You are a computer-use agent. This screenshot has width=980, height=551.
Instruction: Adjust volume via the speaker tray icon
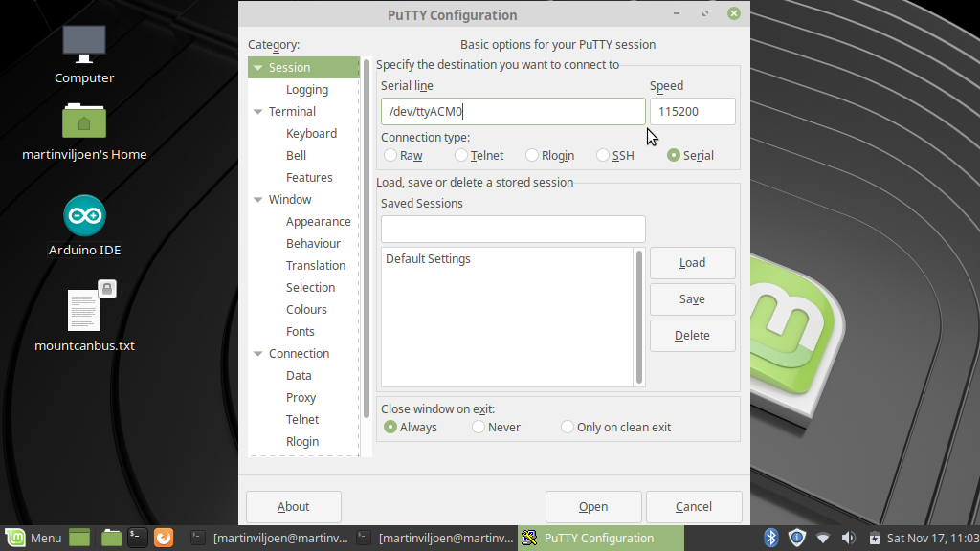click(x=848, y=538)
